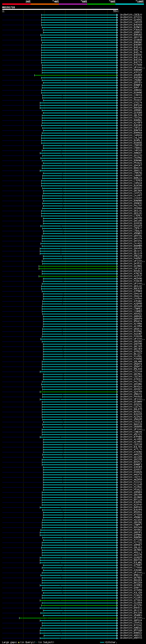
Task: Open hit UniRef100_A7PNK8
Action: pyautogui.click(x=131, y=291)
